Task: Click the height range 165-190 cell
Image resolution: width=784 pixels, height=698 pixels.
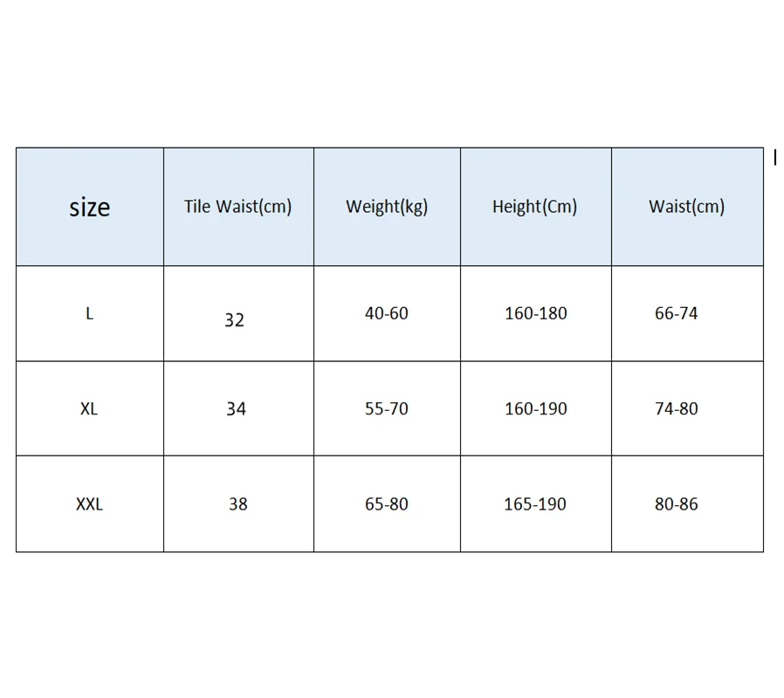Action: point(535,504)
